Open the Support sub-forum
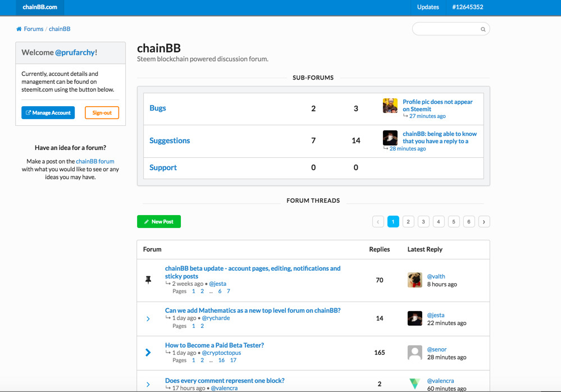This screenshot has height=392, width=561. click(x=163, y=167)
